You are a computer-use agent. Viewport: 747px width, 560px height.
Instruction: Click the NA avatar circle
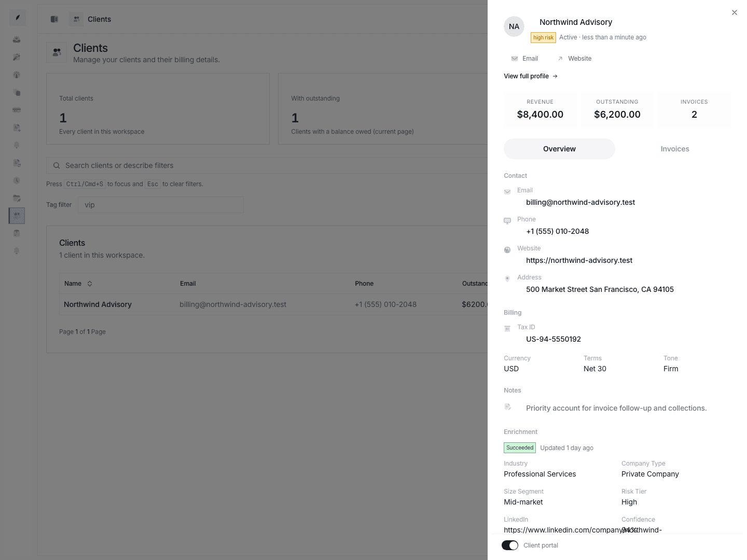point(514,26)
